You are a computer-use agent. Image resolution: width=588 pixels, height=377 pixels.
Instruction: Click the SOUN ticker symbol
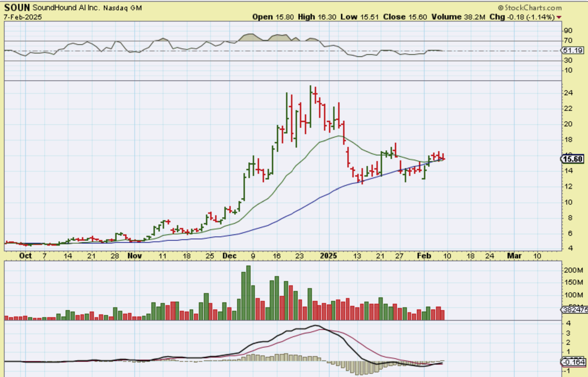click(17, 7)
